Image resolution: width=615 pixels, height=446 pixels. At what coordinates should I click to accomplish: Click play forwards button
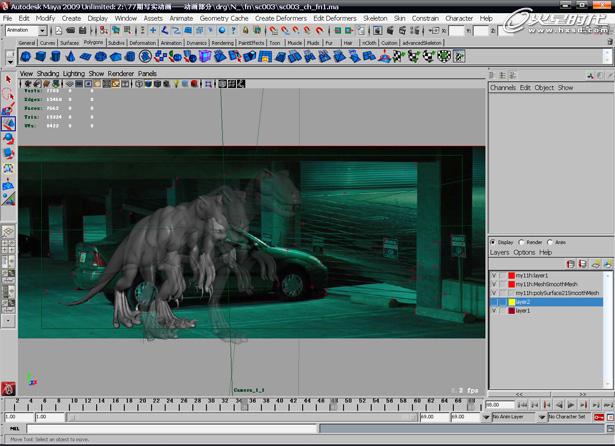[571, 404]
